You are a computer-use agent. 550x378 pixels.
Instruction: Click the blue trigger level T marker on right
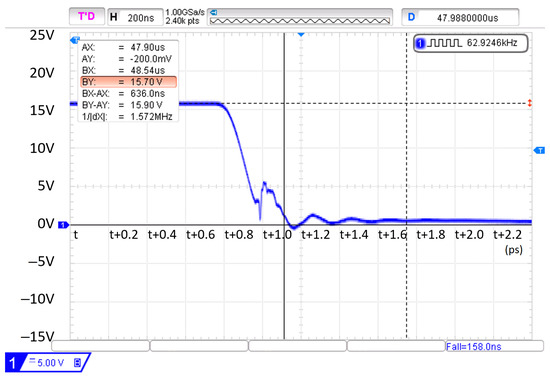(539, 150)
